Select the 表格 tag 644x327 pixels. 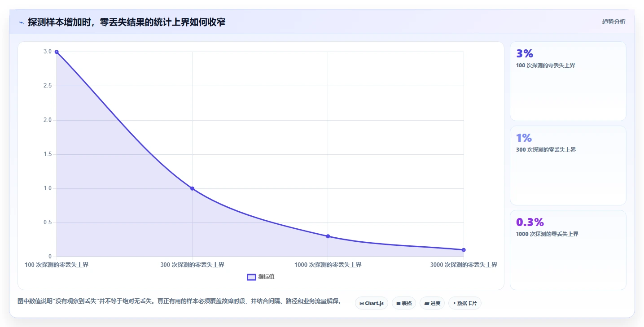404,303
